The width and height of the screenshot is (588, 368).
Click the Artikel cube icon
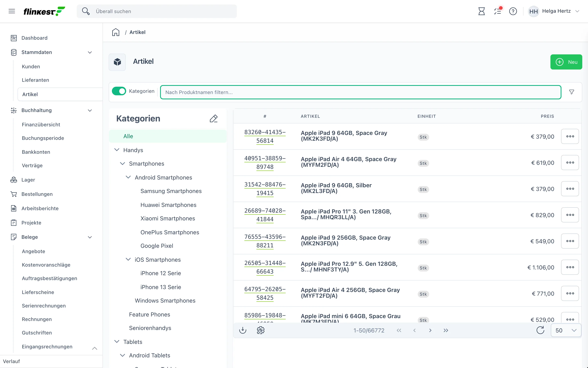tap(117, 62)
